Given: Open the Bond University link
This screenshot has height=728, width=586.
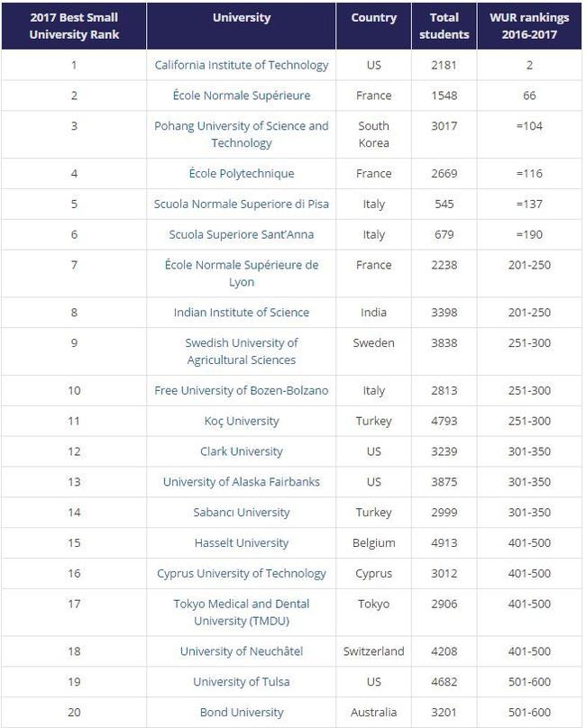Looking at the screenshot, I should 242,712.
